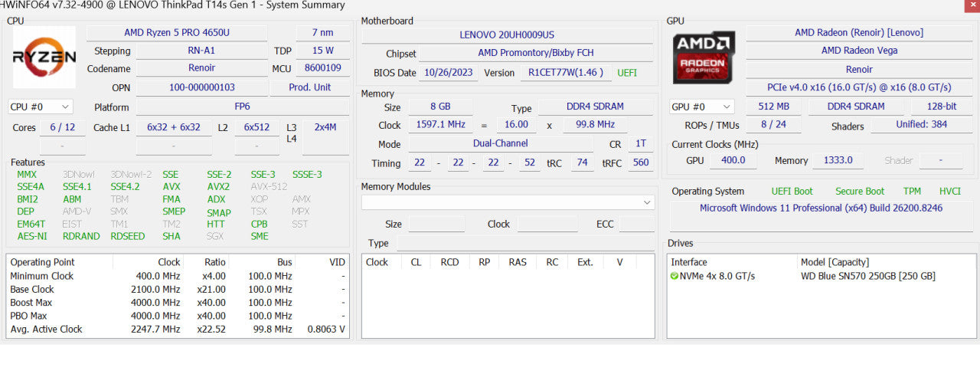The image size is (980, 374).
Task: Click the Dual-Channel mode field
Action: [500, 143]
